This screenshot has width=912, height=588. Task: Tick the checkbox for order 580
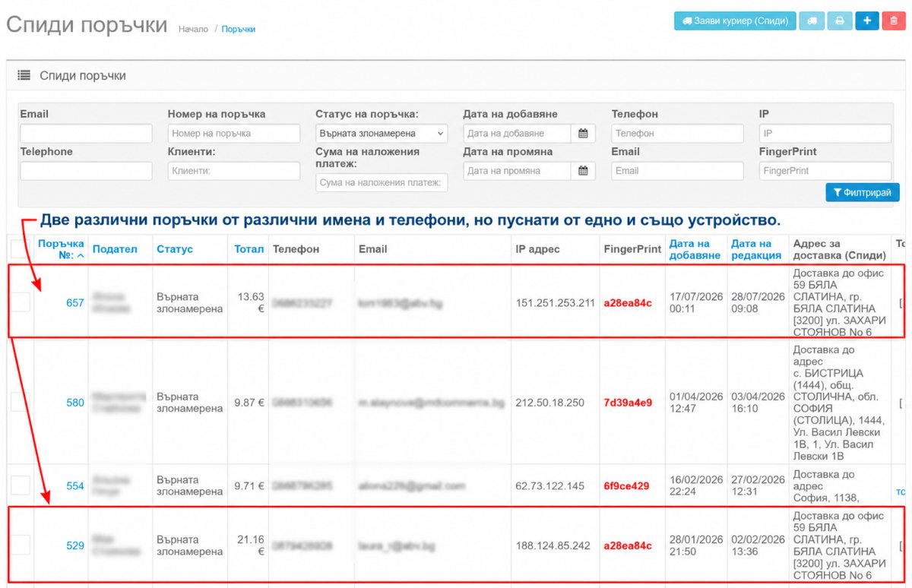pos(21,402)
